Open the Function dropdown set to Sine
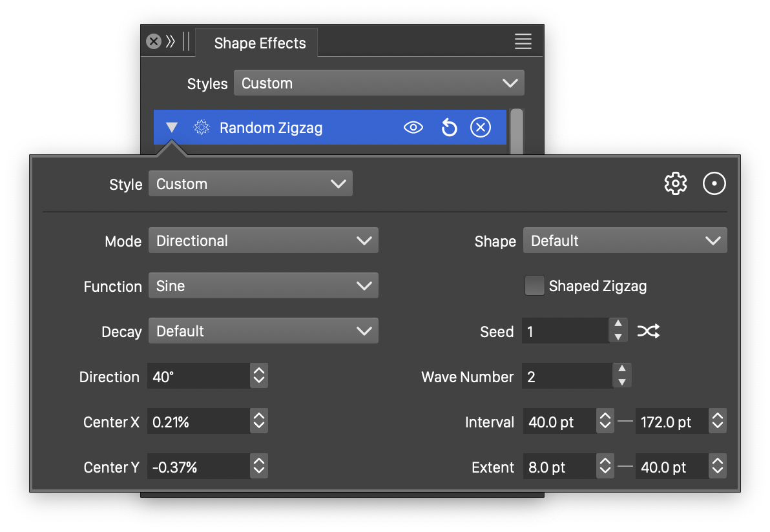Screen dimensions: 770x532 pyautogui.click(x=263, y=286)
